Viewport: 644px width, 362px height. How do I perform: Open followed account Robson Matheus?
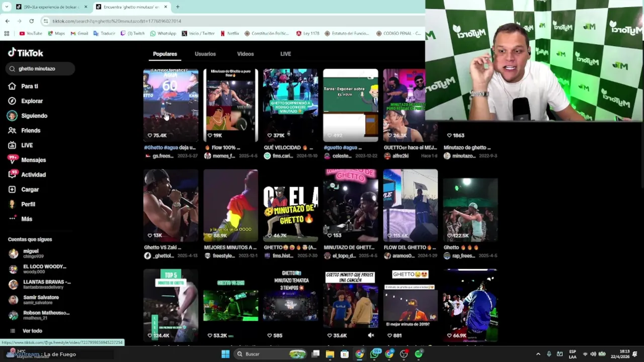[39, 315]
